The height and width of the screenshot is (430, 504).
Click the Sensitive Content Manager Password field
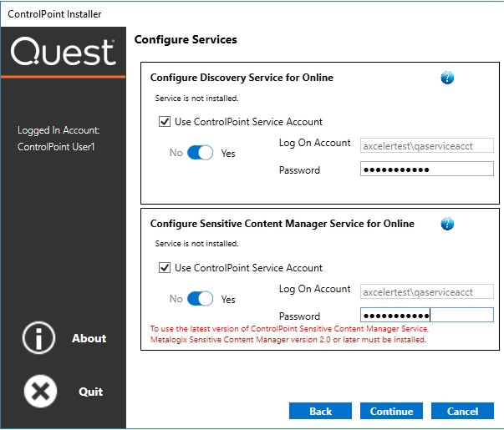coord(426,316)
